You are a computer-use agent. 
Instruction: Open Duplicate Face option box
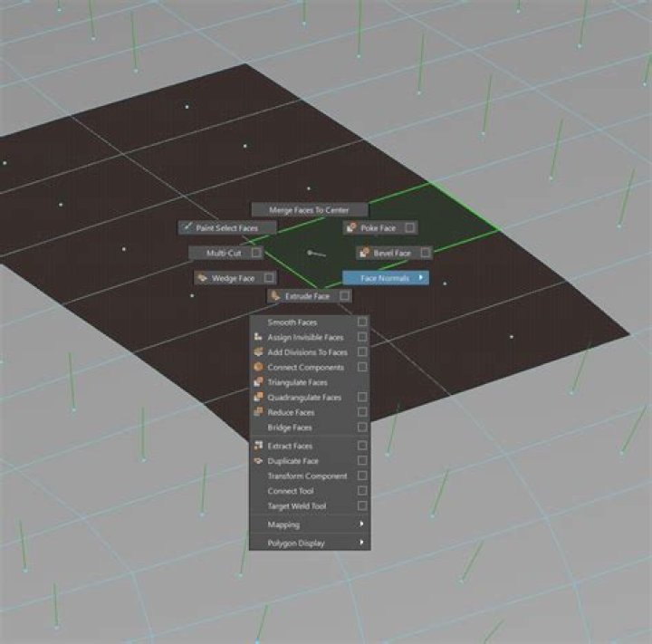(x=362, y=460)
